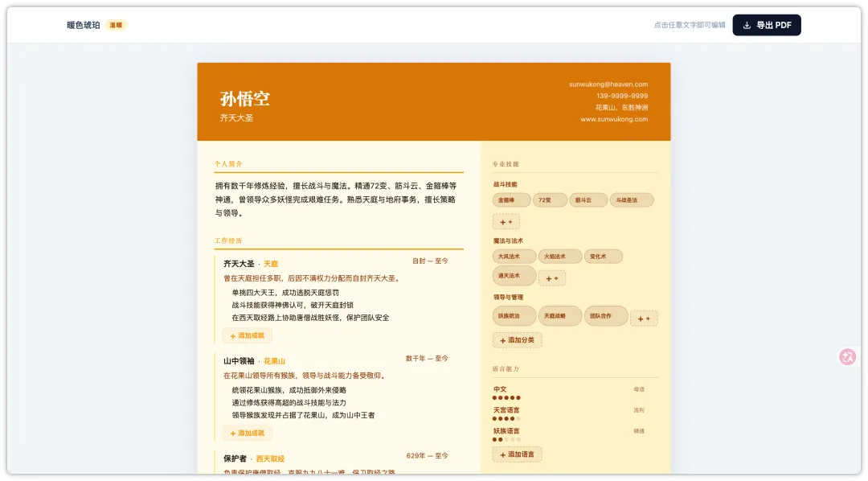Add a skill to the 战斗技能 category
Image resolution: width=868 pixels, height=481 pixels.
click(x=506, y=222)
